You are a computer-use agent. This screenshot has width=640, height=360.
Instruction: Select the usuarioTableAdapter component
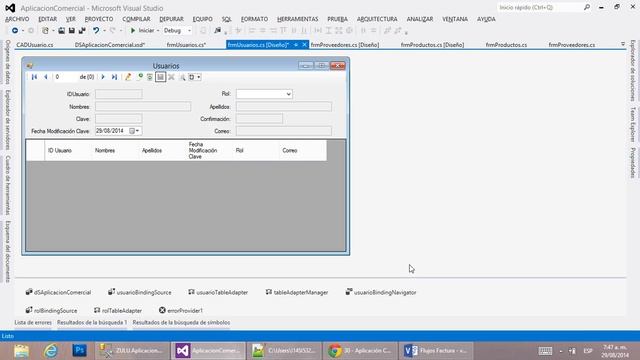point(218,292)
